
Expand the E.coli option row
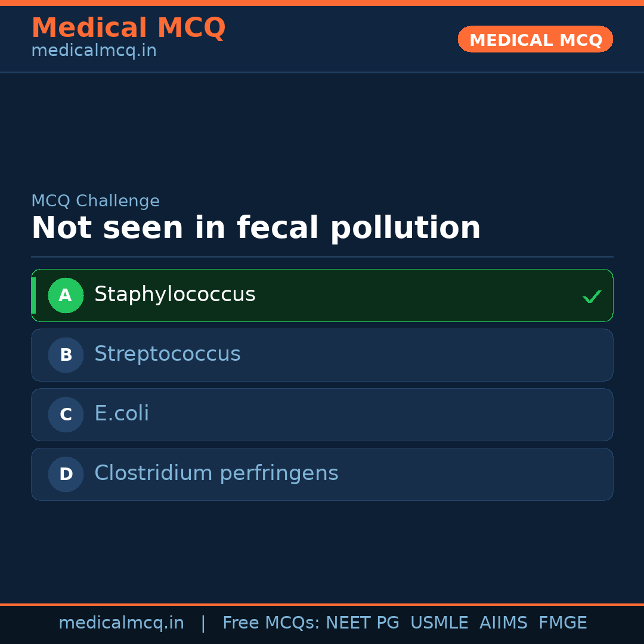[x=322, y=414]
